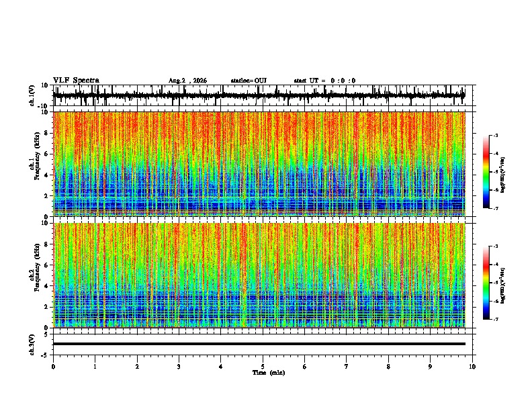Screen dimensions: 532x411
Task: Click the "ch.3(V)" axis label
Action: (32, 345)
